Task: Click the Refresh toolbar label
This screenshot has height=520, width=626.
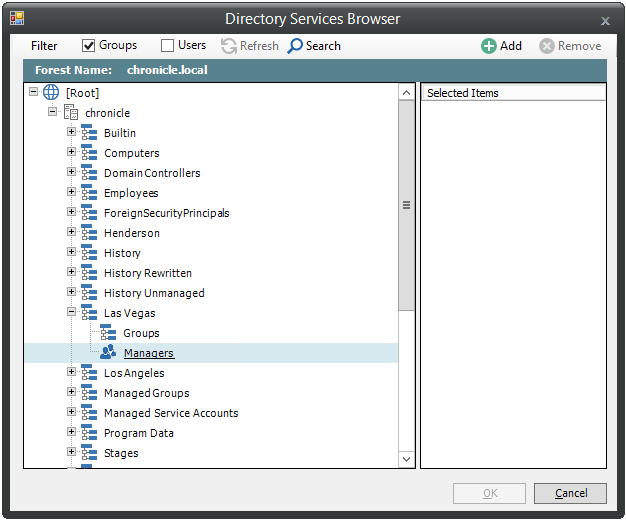Action: [x=259, y=46]
